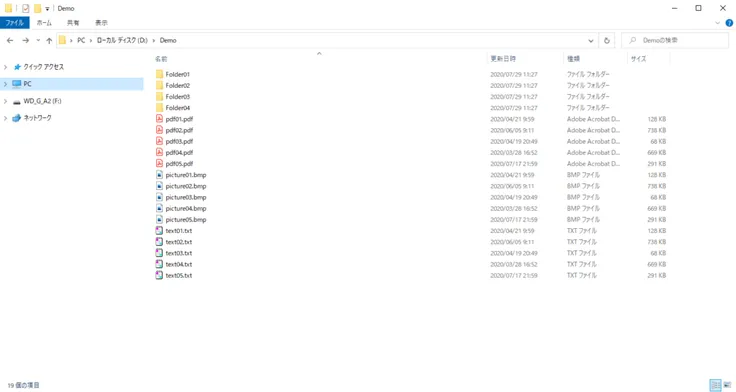The height and width of the screenshot is (392, 736).
Task: Select PC in navigation pane
Action: 27,84
